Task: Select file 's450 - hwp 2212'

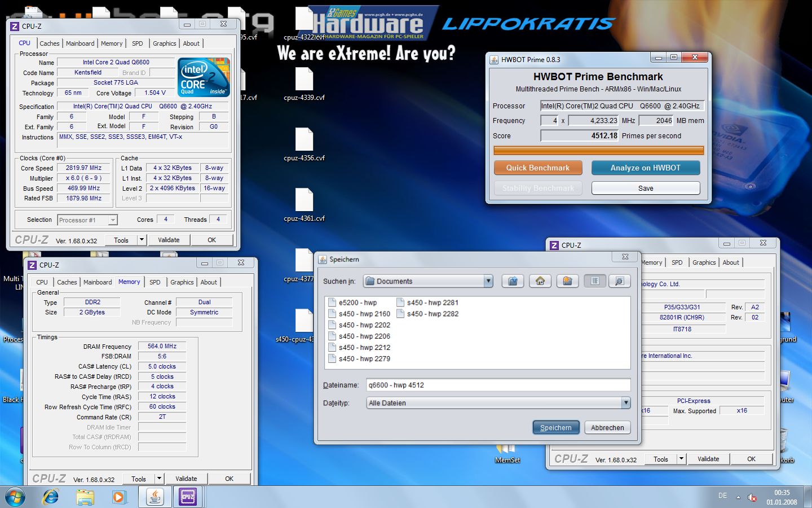Action: pyautogui.click(x=359, y=348)
